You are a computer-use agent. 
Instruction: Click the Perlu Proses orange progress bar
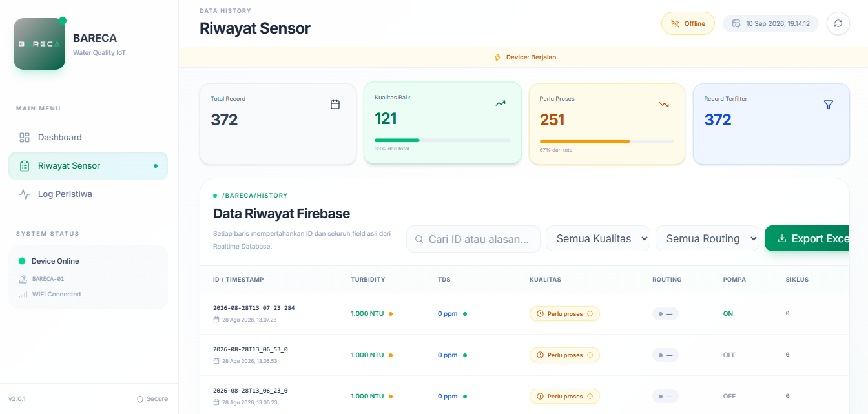[584, 141]
